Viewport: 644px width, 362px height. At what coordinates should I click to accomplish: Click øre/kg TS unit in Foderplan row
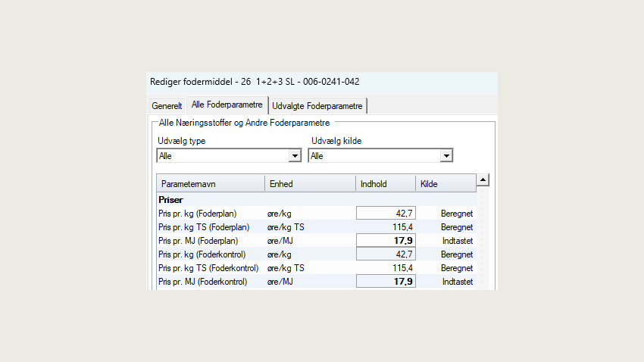coord(286,227)
